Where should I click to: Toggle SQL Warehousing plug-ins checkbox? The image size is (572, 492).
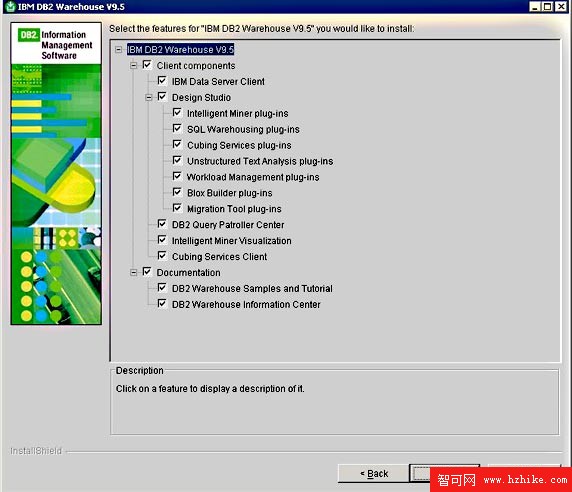click(x=177, y=128)
